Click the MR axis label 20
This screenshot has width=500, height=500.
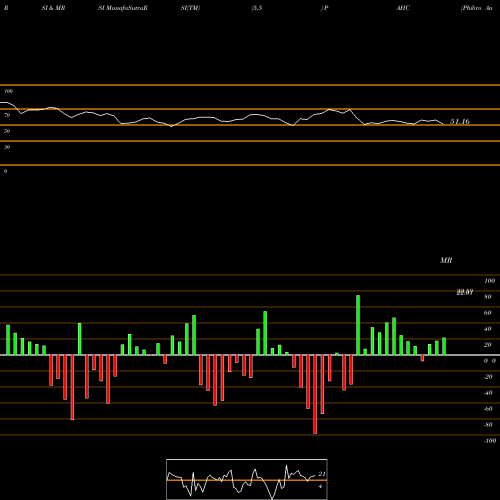pyautogui.click(x=488, y=345)
